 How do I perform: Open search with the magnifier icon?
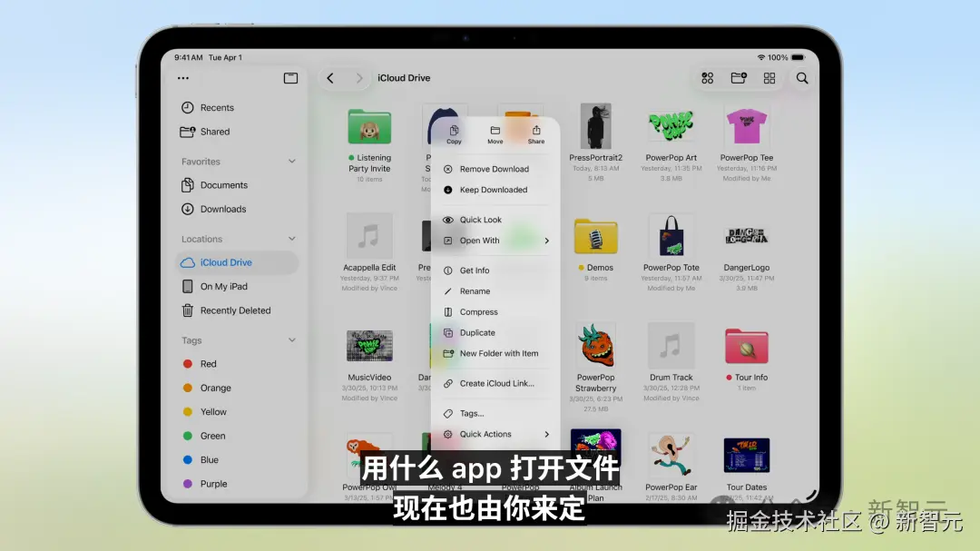802,78
